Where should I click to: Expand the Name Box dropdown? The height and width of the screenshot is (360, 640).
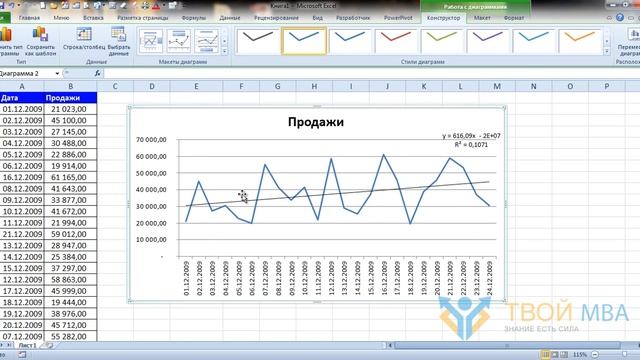coord(57,73)
